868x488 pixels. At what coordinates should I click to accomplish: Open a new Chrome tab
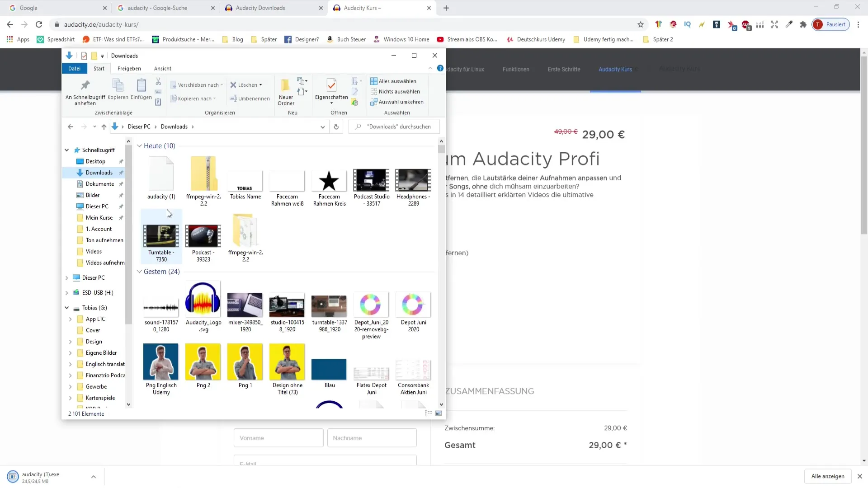pos(446,8)
